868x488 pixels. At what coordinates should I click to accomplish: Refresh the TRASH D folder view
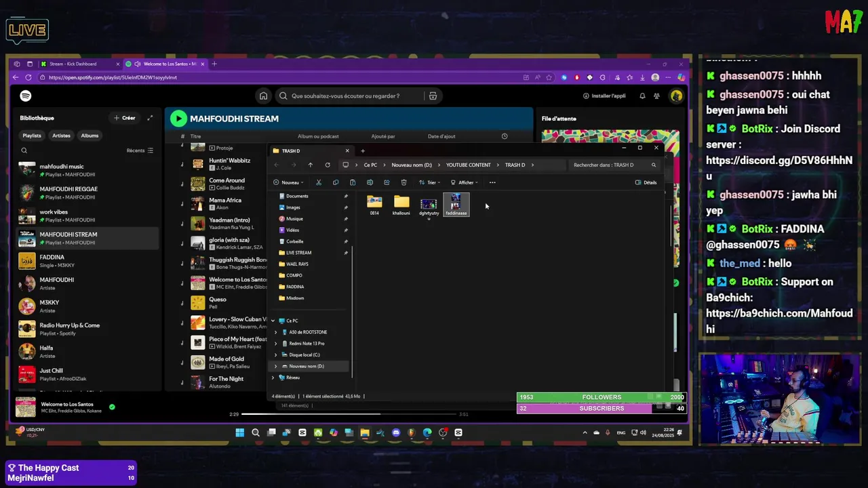pos(328,165)
